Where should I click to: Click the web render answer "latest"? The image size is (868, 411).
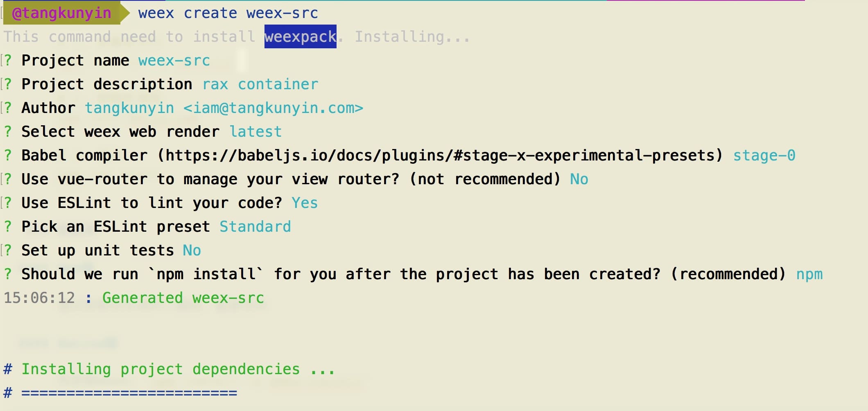(255, 132)
